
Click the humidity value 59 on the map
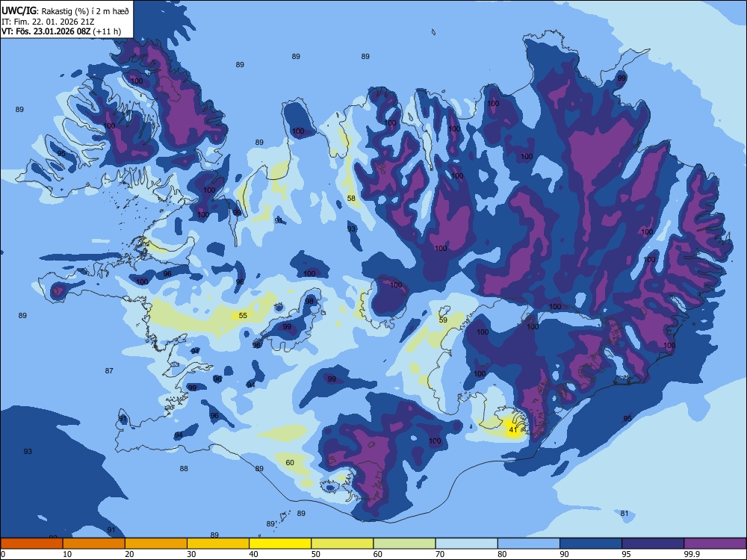click(x=443, y=320)
